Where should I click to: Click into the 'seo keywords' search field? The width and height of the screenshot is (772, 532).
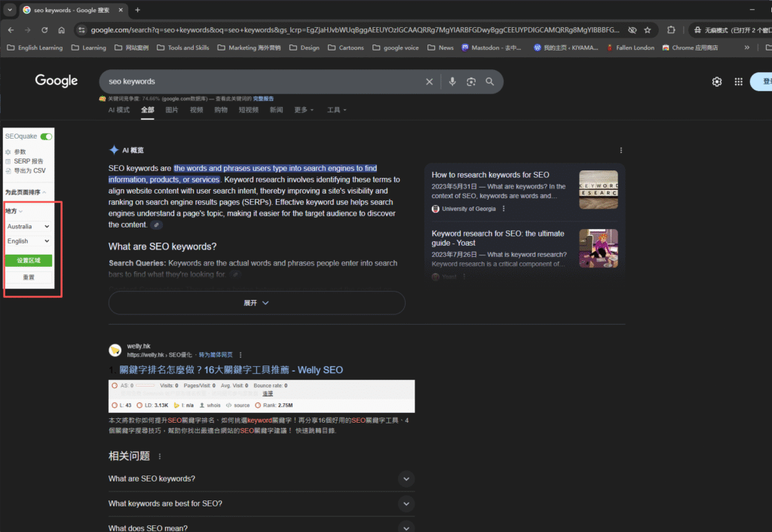point(256,81)
